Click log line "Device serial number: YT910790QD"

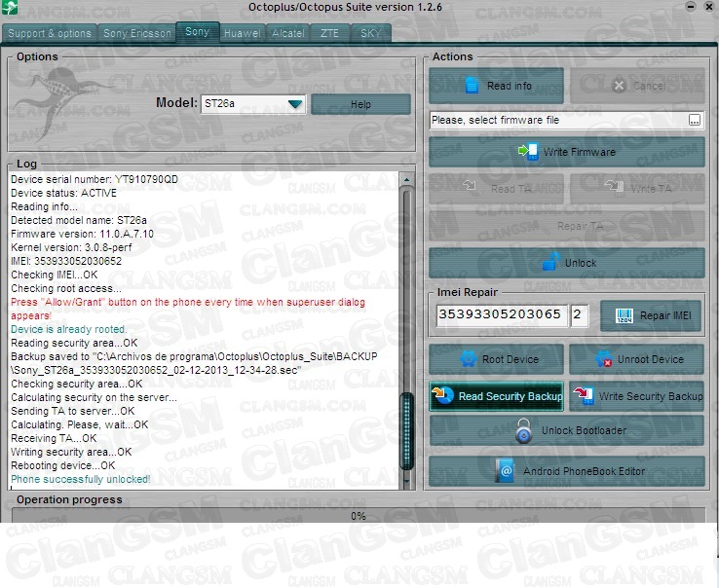coord(94,179)
